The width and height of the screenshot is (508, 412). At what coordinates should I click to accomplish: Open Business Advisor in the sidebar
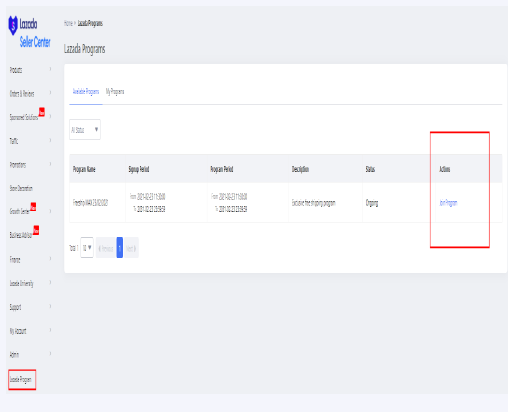21,235
